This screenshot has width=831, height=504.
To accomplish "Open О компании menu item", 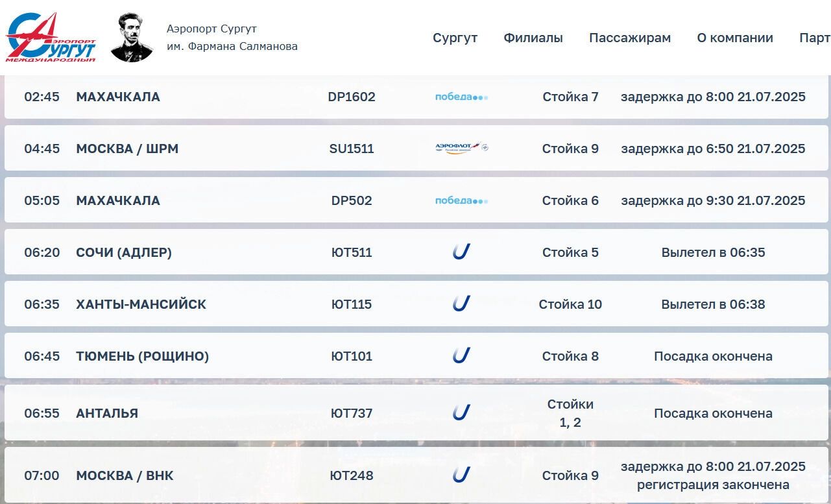I will coord(735,38).
